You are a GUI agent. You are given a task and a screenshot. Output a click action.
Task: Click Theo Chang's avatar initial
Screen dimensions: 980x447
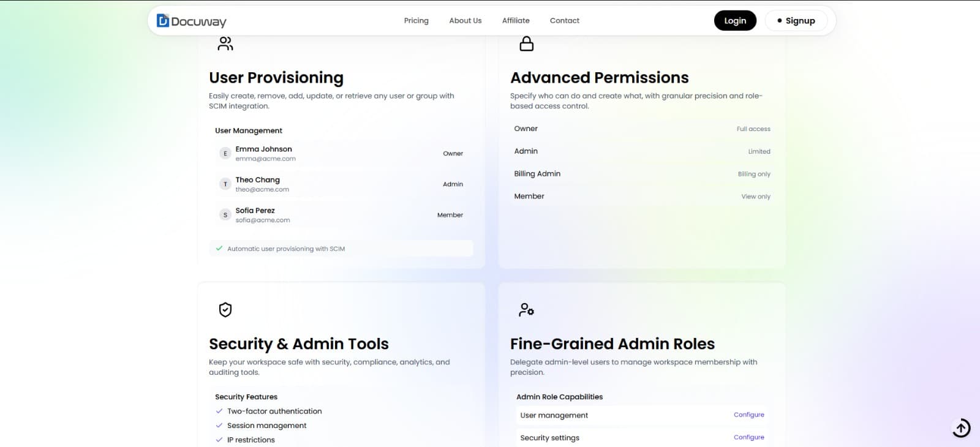pos(225,184)
